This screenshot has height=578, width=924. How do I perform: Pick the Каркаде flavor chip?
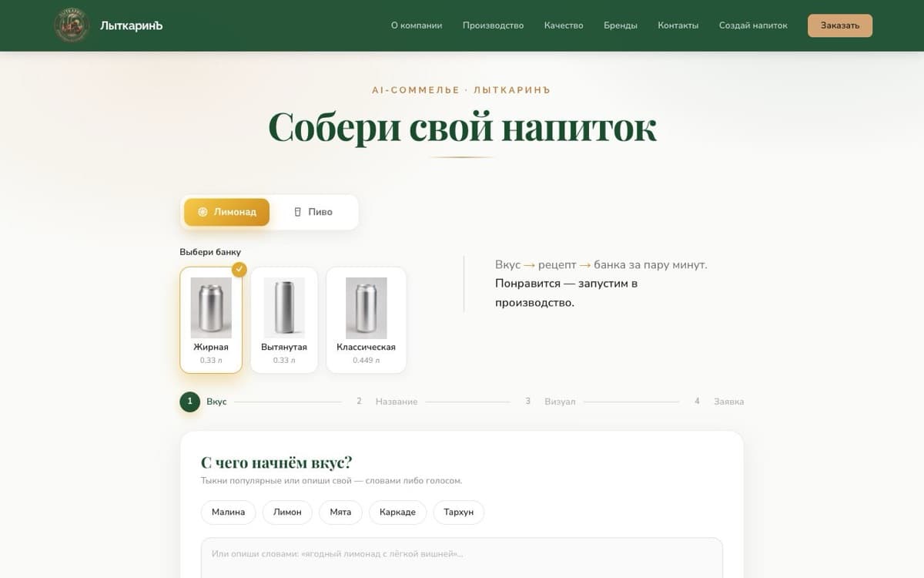tap(397, 512)
